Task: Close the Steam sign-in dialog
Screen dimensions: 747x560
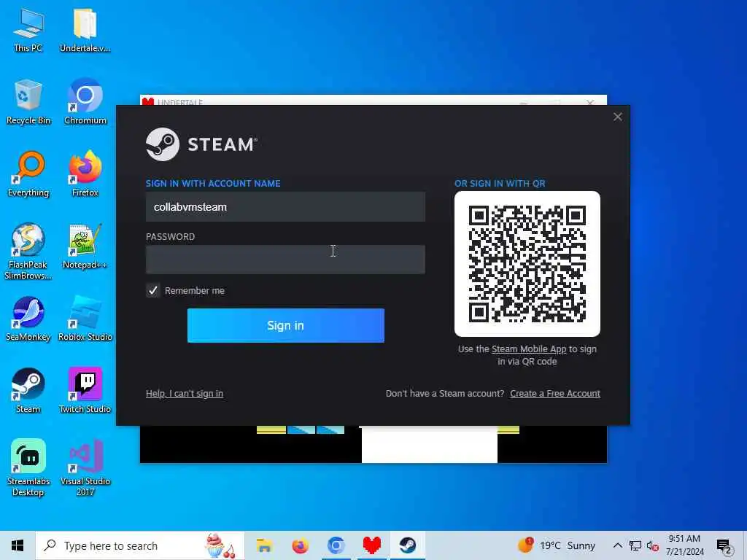Action: [x=618, y=117]
